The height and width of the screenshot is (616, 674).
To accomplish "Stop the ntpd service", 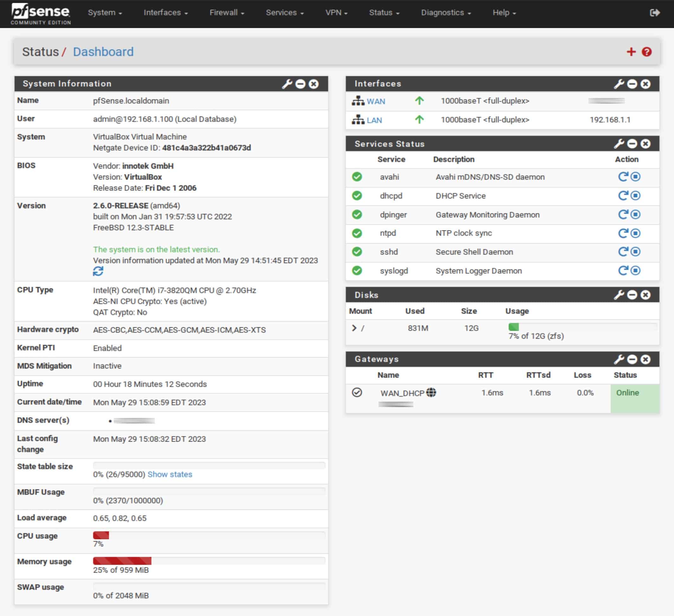I will 636,233.
